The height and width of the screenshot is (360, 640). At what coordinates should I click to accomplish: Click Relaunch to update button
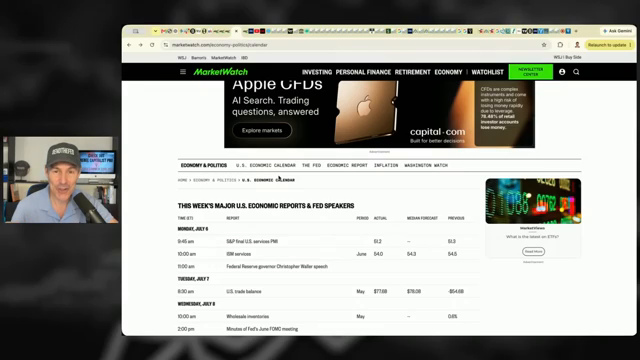pos(610,45)
